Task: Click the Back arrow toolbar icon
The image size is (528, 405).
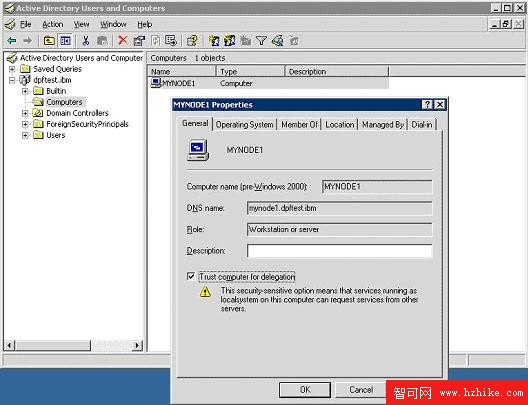Action: 11,41
